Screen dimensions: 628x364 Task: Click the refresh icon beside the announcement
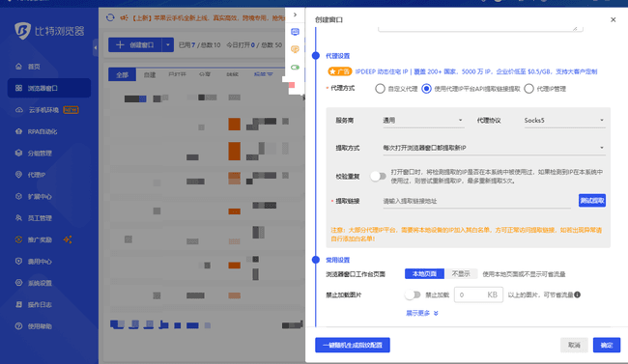coord(110,17)
